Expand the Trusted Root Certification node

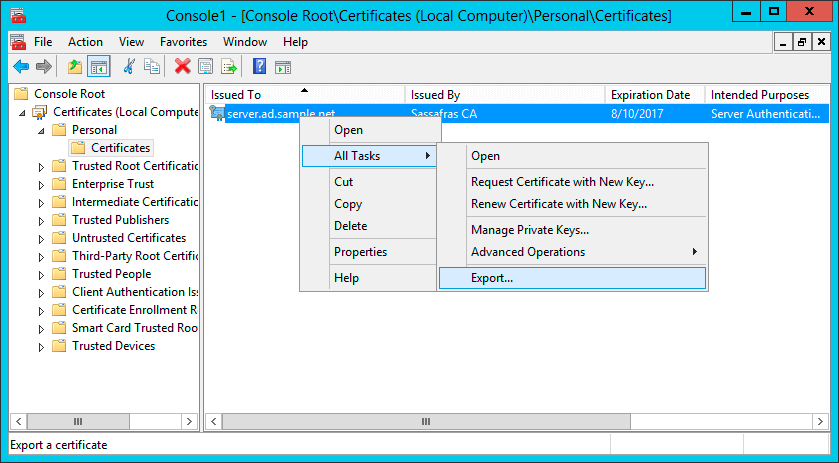click(x=41, y=166)
